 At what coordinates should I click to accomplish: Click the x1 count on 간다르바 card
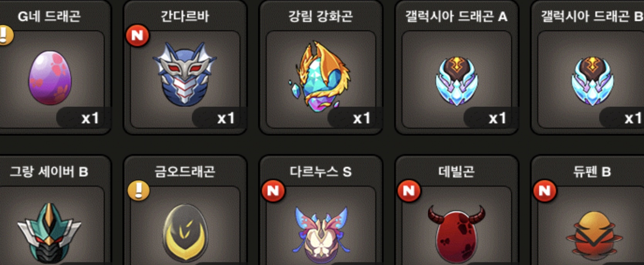point(226,118)
